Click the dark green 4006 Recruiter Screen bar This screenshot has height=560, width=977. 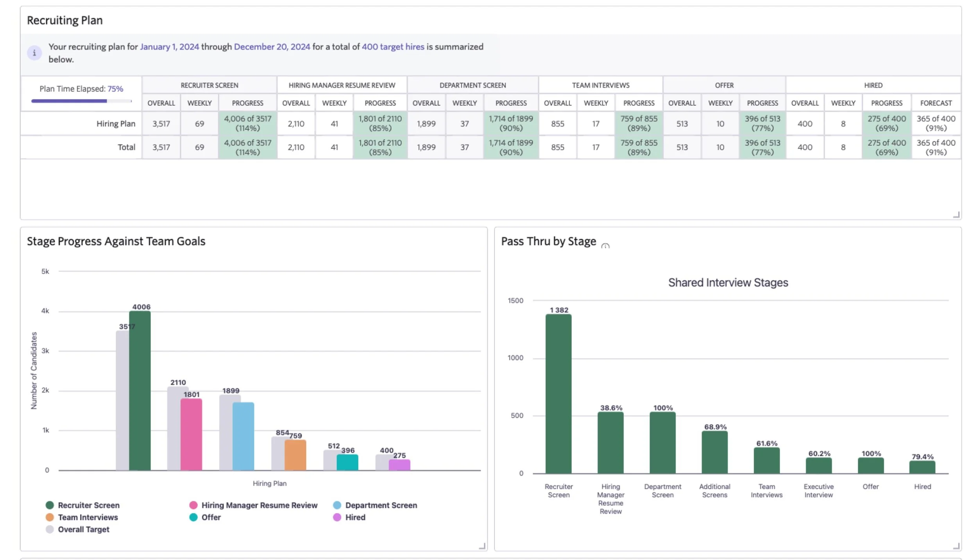(x=140, y=390)
